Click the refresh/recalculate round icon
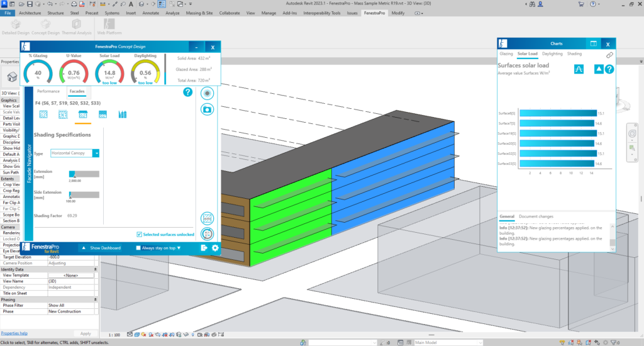 point(207,234)
